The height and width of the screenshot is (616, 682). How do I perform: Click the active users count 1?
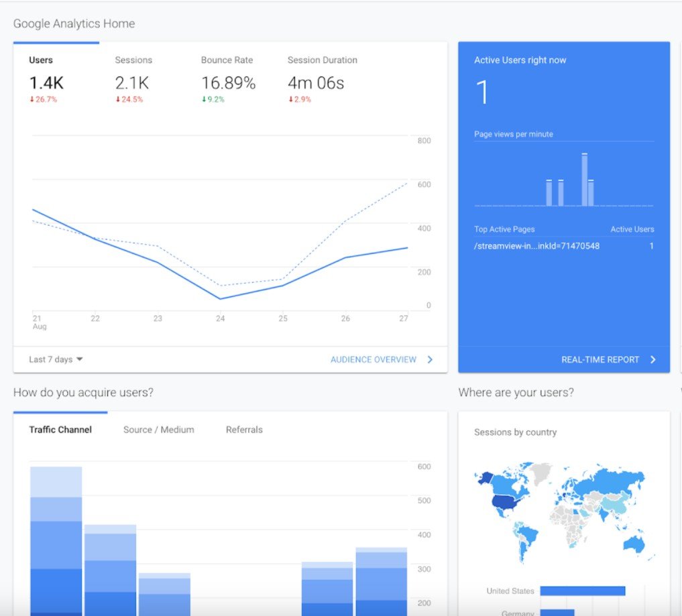[x=482, y=92]
